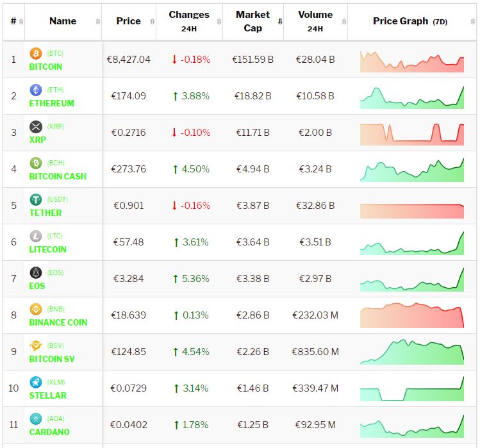The width and height of the screenshot is (480, 448).
Task: Click the Binance Coin logo icon
Action: [36, 310]
